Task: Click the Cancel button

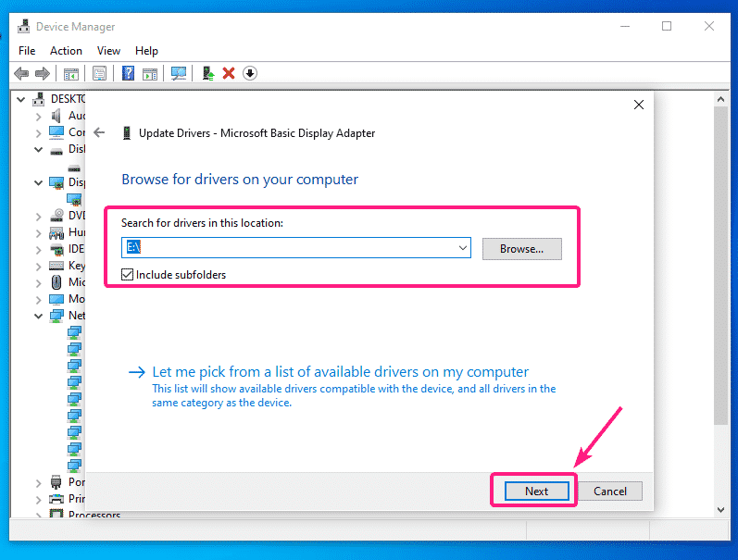Action: coord(609,491)
